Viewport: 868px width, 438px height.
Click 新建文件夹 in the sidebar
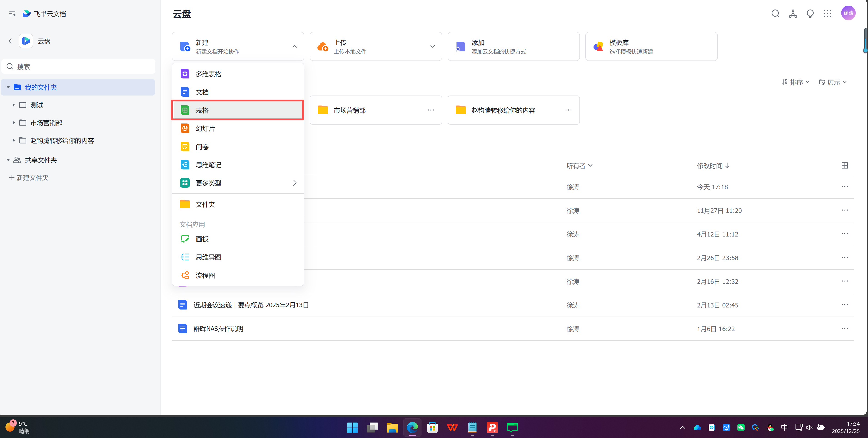point(29,177)
